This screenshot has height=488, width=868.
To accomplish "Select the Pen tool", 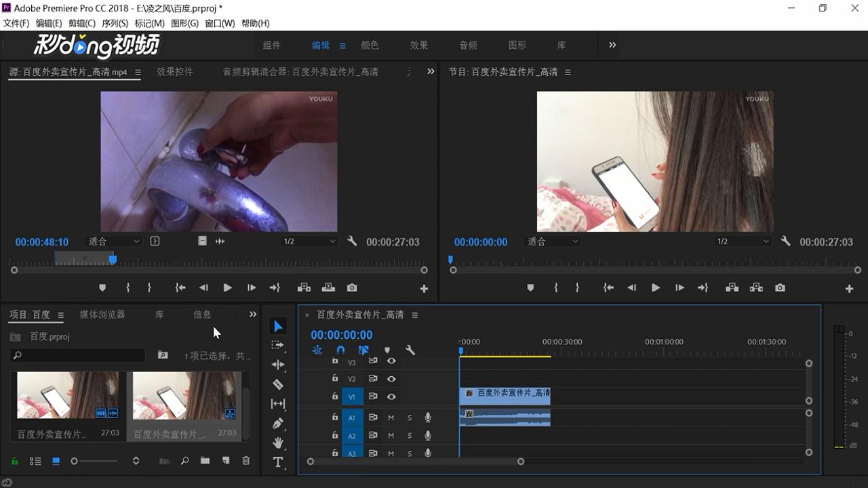I will point(278,424).
